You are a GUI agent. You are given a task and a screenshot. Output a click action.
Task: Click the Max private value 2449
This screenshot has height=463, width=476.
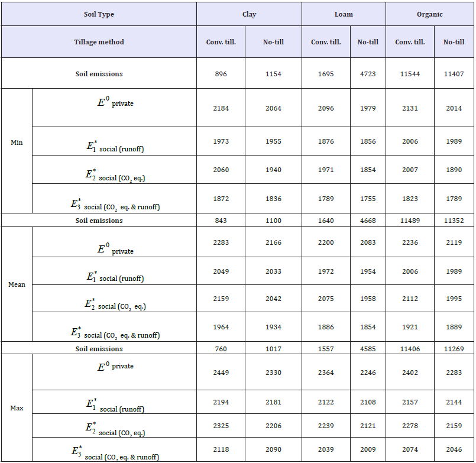[221, 373]
